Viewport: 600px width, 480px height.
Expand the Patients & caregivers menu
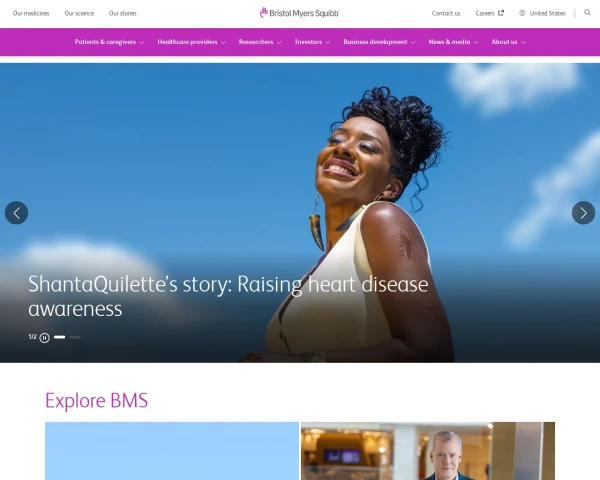click(x=109, y=42)
